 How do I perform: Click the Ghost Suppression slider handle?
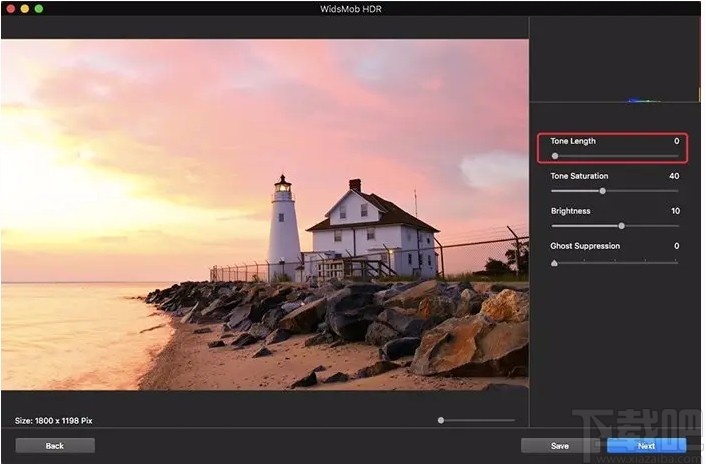[x=554, y=263]
